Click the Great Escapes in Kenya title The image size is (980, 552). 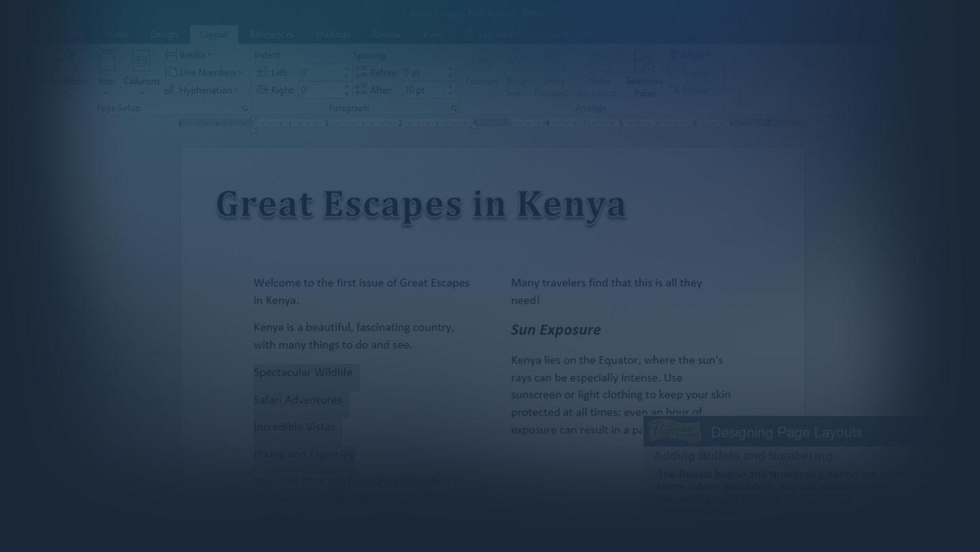point(420,204)
